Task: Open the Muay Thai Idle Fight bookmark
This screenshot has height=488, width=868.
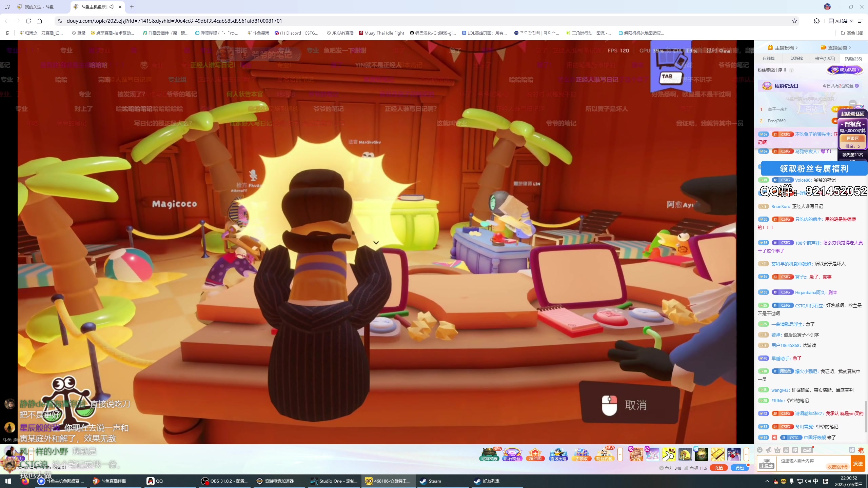Action: [x=382, y=33]
